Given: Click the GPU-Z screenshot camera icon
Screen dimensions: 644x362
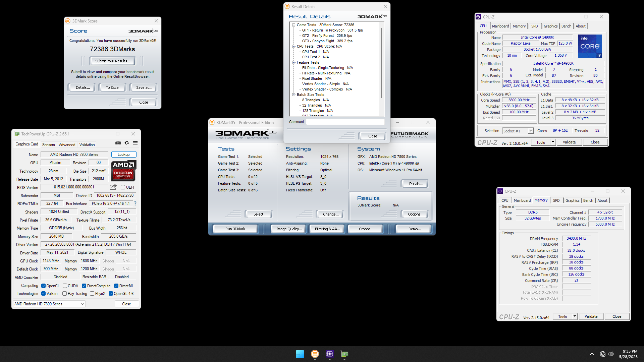Looking at the screenshot, I should [118, 143].
